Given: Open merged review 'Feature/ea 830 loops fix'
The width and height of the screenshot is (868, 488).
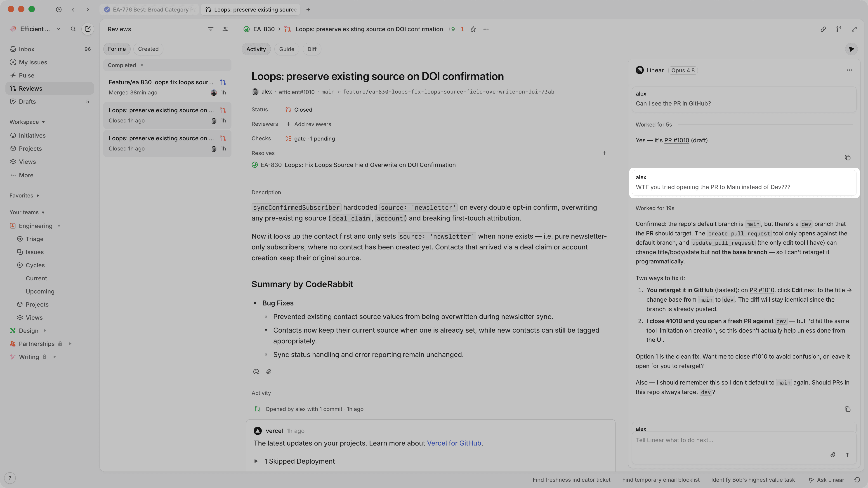Looking at the screenshot, I should pyautogui.click(x=167, y=87).
